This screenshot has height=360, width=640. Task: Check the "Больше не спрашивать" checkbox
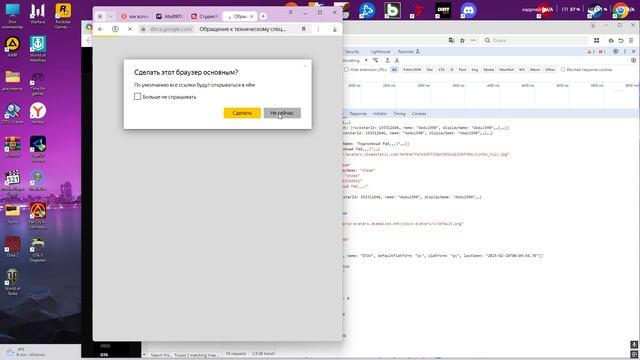[138, 97]
